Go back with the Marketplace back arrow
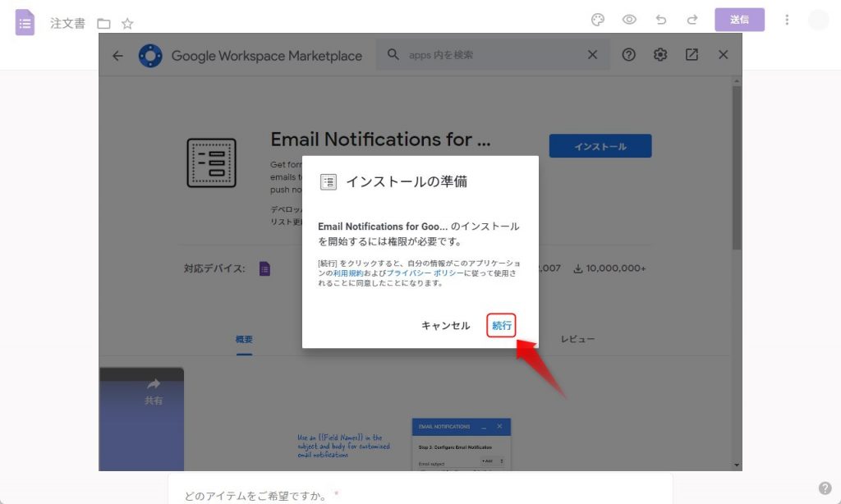The height and width of the screenshot is (504, 841). [x=117, y=55]
